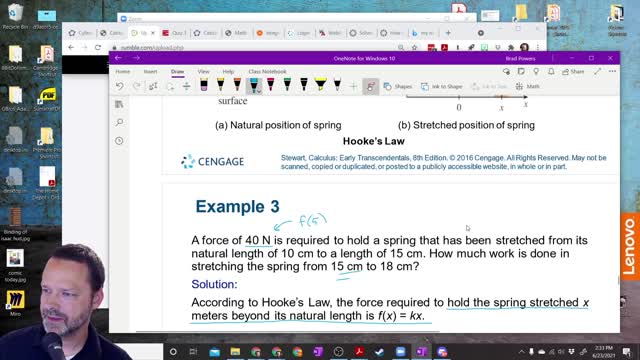Pick the yellow pencil in Draw toolbar
Image resolution: width=640 pixels, height=360 pixels.
tap(220, 85)
